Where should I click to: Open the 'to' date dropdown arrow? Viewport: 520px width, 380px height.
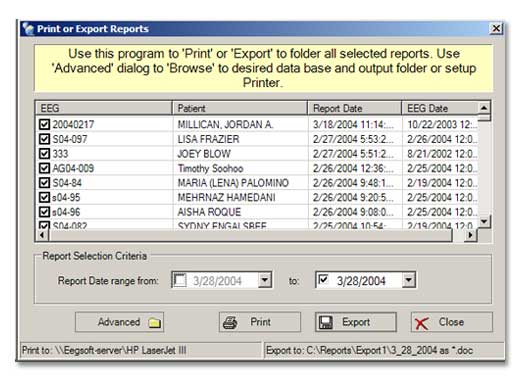409,280
